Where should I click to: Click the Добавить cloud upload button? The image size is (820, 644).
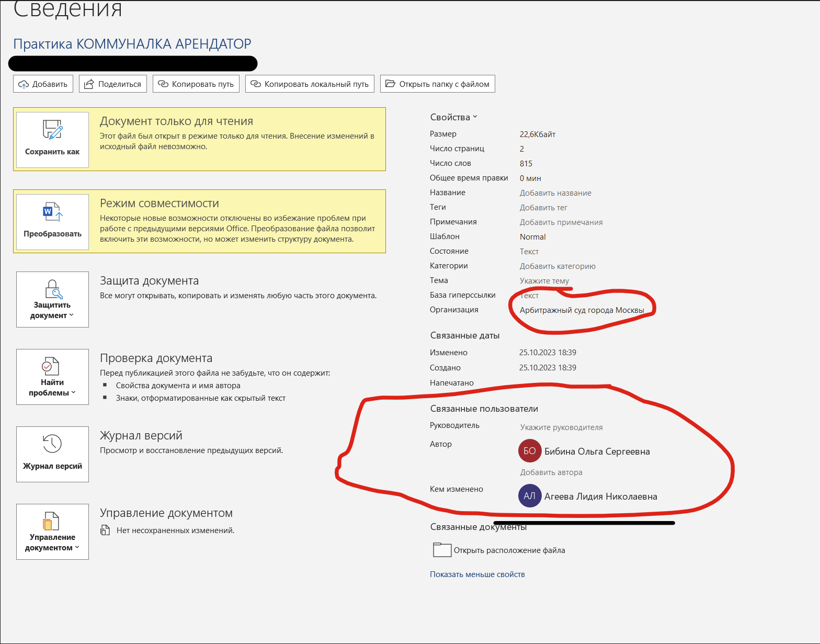[x=43, y=84]
